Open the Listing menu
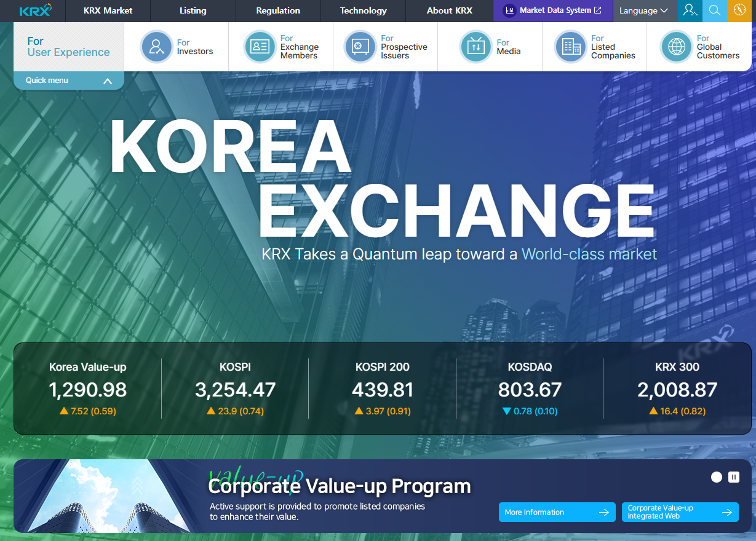 (193, 10)
